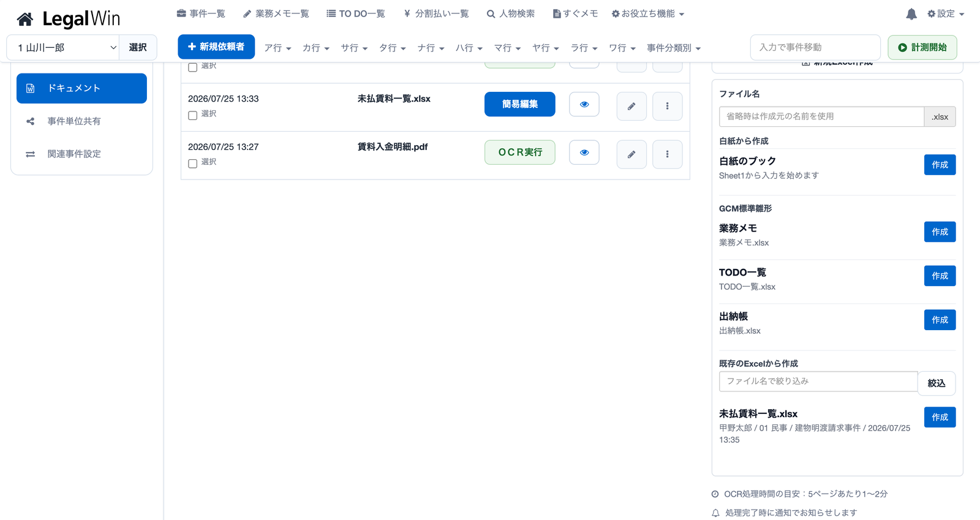The image size is (980, 520).
Task: Expand the ア行 dropdown
Action: [x=277, y=48]
